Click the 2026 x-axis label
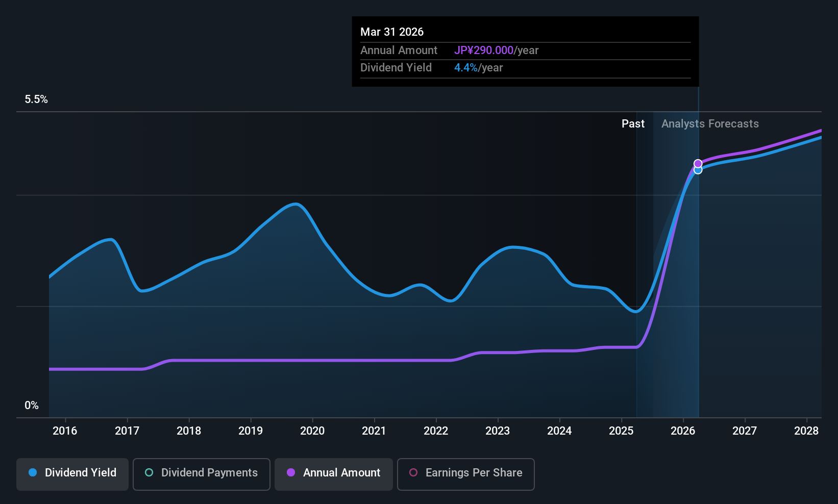 coord(683,431)
